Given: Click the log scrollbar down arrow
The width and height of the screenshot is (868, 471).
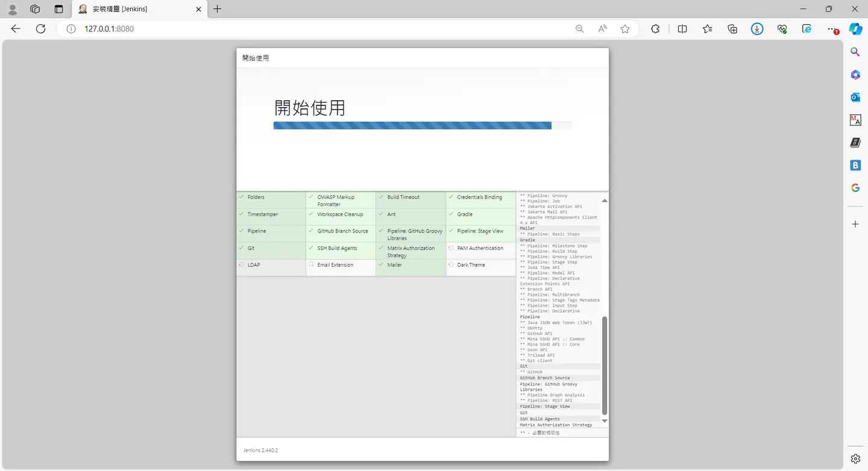Looking at the screenshot, I should tap(605, 420).
